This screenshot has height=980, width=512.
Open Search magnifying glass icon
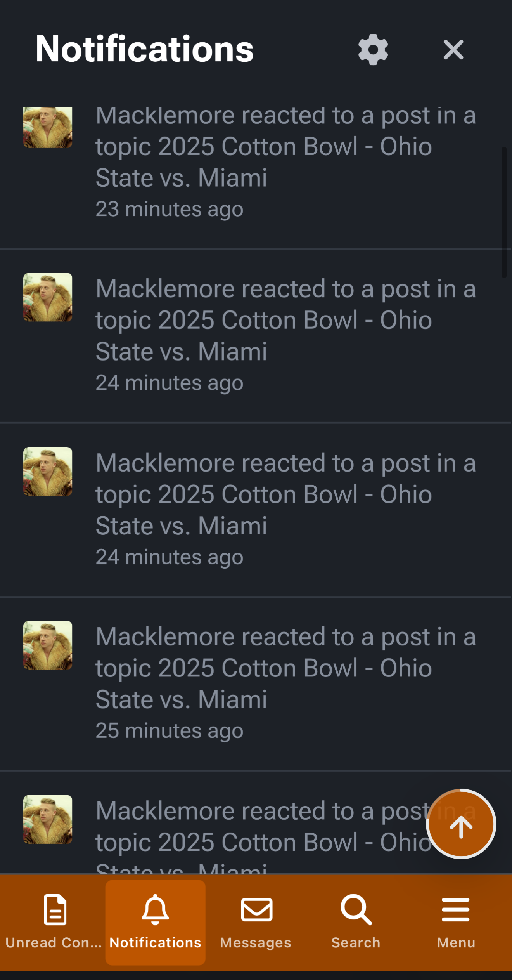[356, 909]
